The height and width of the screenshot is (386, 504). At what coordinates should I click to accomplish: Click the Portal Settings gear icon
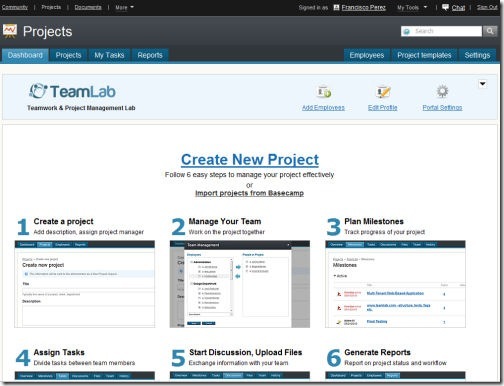click(442, 91)
